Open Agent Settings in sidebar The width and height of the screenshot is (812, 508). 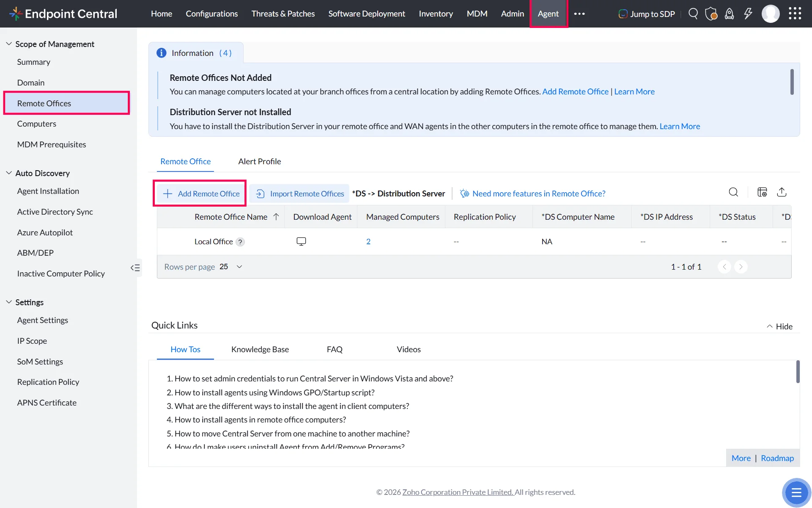42,320
